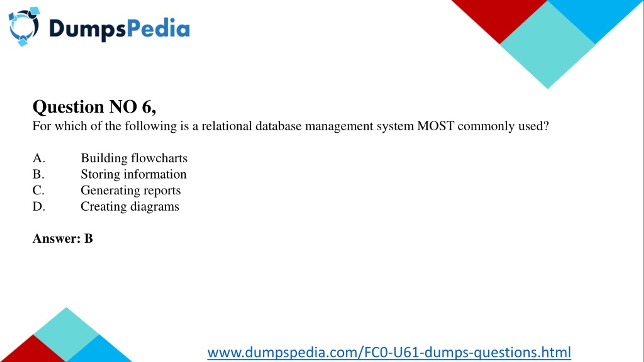The height and width of the screenshot is (362, 644).
Task: Click the Question NO 6 label text
Action: click(x=94, y=106)
